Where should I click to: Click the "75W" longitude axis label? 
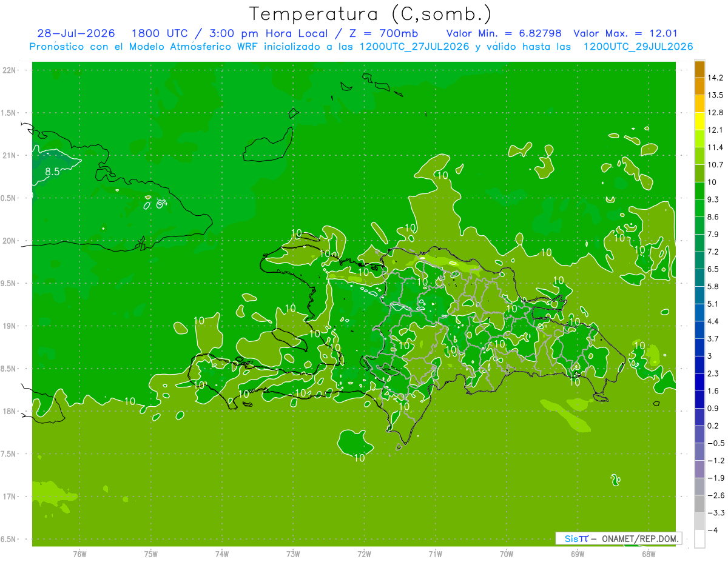point(151,554)
